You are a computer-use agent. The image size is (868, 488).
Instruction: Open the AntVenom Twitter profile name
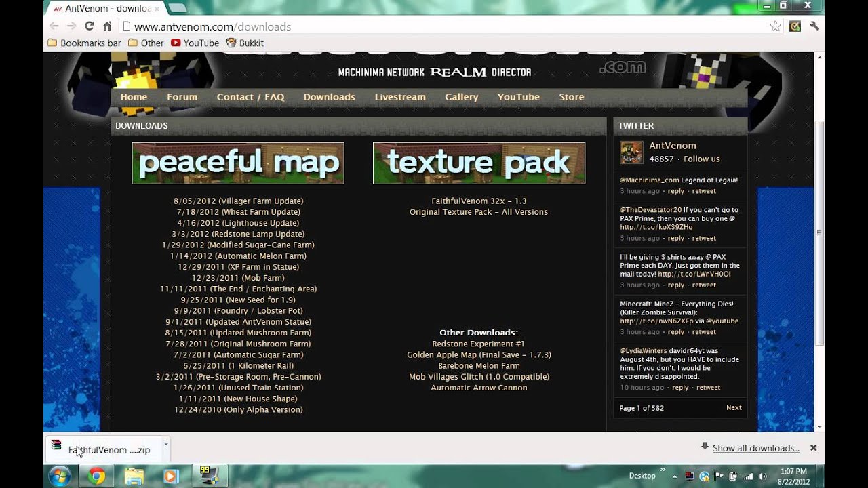(673, 146)
